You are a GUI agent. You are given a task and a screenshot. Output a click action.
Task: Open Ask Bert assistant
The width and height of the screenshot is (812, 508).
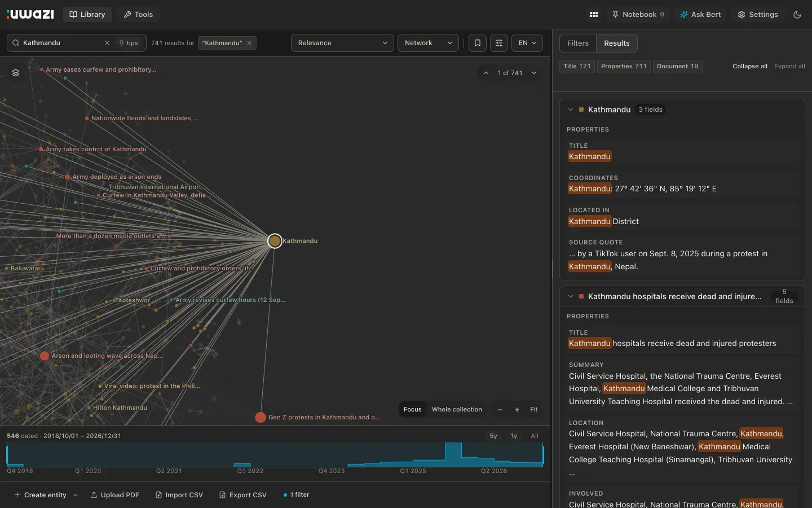click(x=700, y=15)
